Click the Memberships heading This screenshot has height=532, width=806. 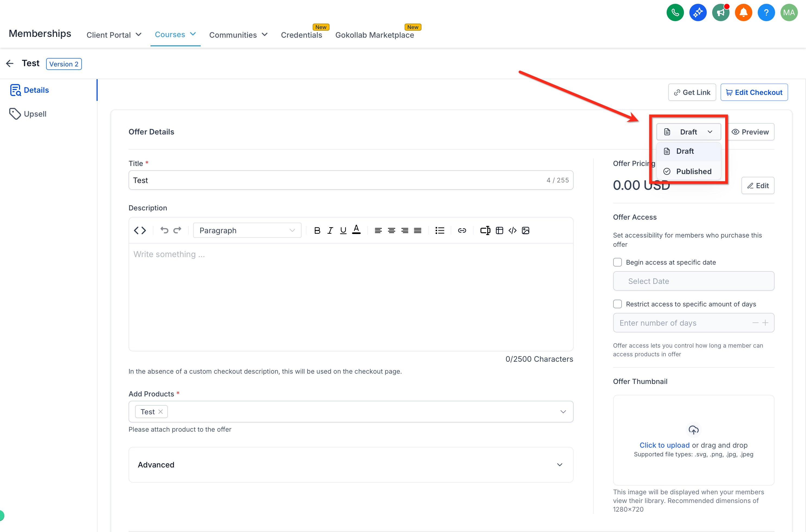pyautogui.click(x=40, y=34)
